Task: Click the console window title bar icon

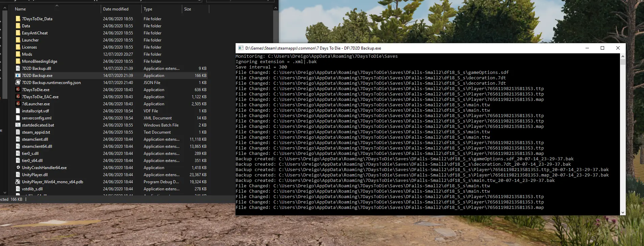Action: [x=241, y=48]
